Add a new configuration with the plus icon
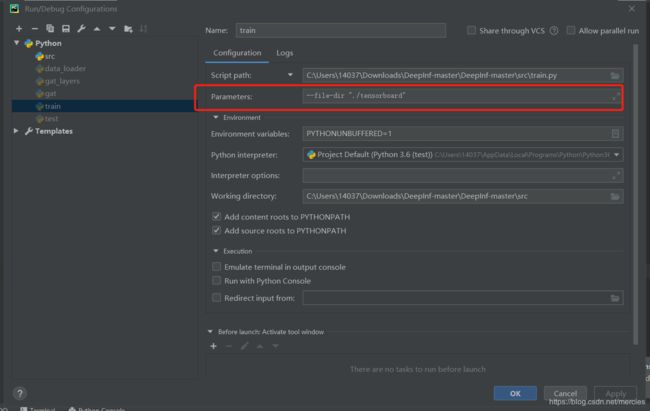The height and width of the screenshot is (411, 650). tap(19, 29)
